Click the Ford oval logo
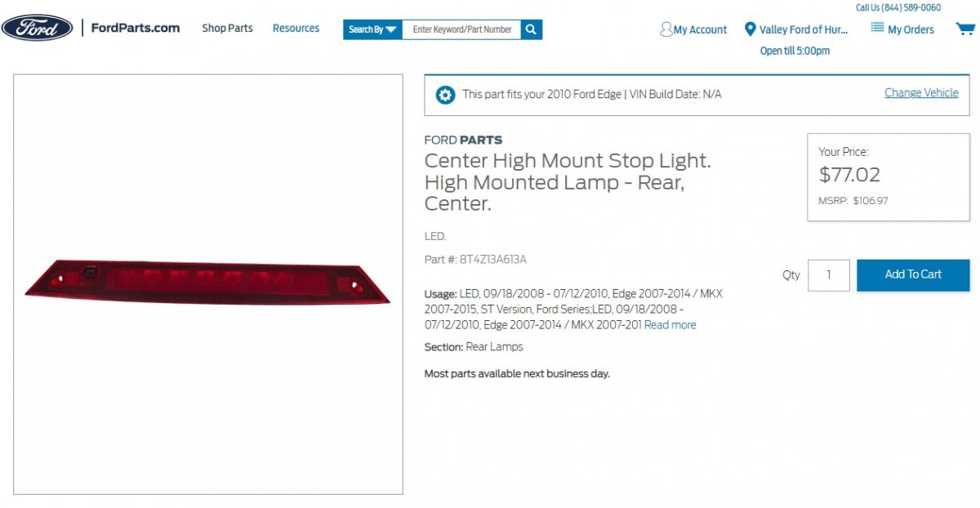 37,28
